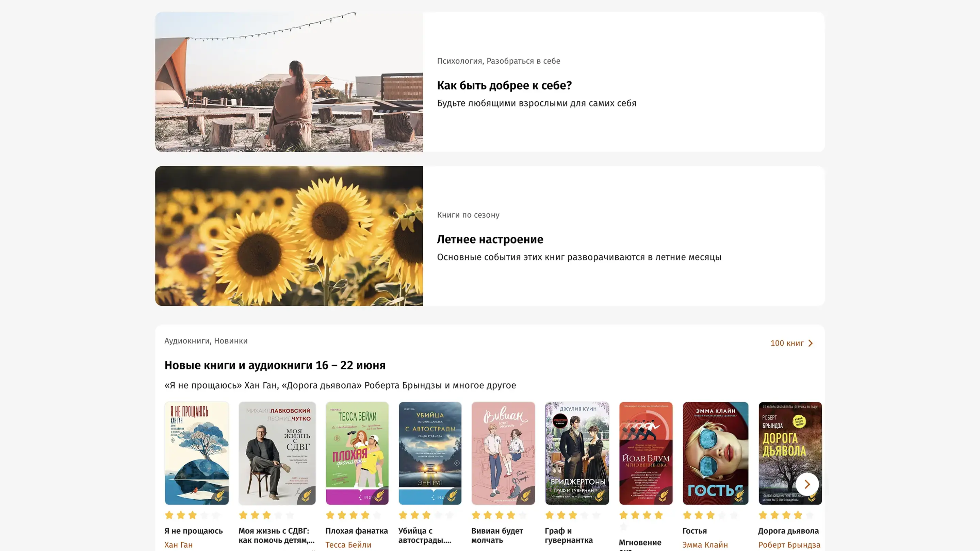The width and height of the screenshot is (980, 551).
Task: Open the 'Летнее настроение' collection heading
Action: tap(490, 239)
